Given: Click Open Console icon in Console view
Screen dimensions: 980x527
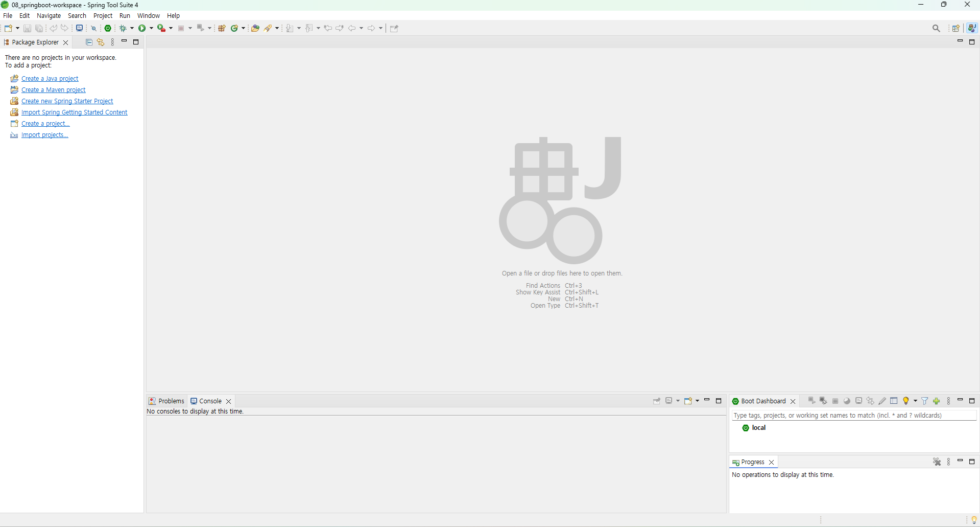Looking at the screenshot, I should point(688,401).
